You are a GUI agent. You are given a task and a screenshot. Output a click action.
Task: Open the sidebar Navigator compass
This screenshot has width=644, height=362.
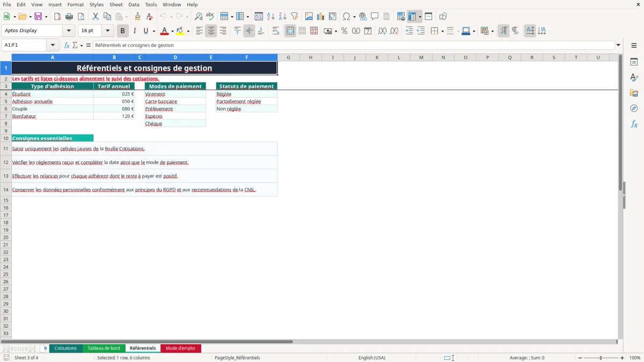point(634,108)
